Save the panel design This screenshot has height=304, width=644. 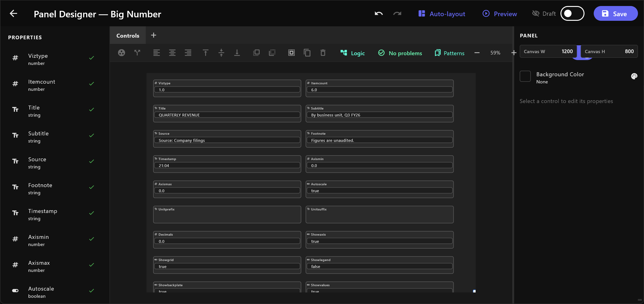(615, 13)
